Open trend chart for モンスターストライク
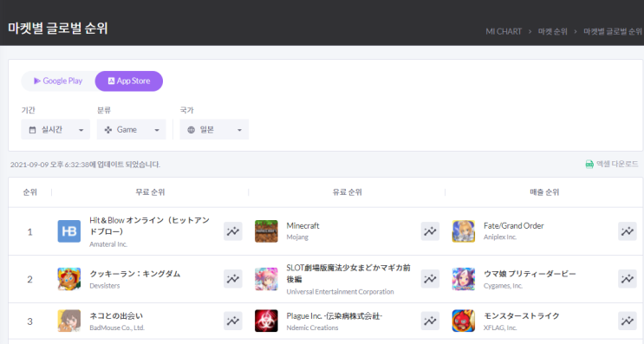644x344 pixels. [x=628, y=321]
